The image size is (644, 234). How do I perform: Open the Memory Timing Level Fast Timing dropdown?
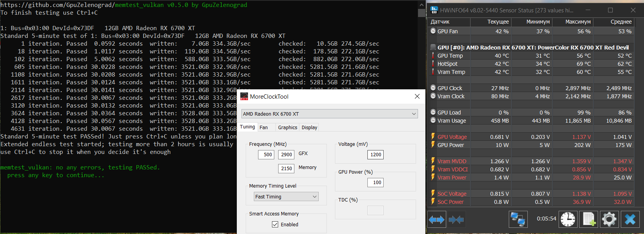pyautogui.click(x=286, y=196)
